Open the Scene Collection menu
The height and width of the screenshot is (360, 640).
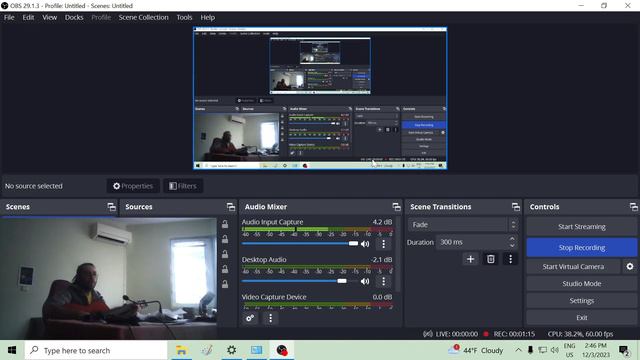pyautogui.click(x=144, y=17)
